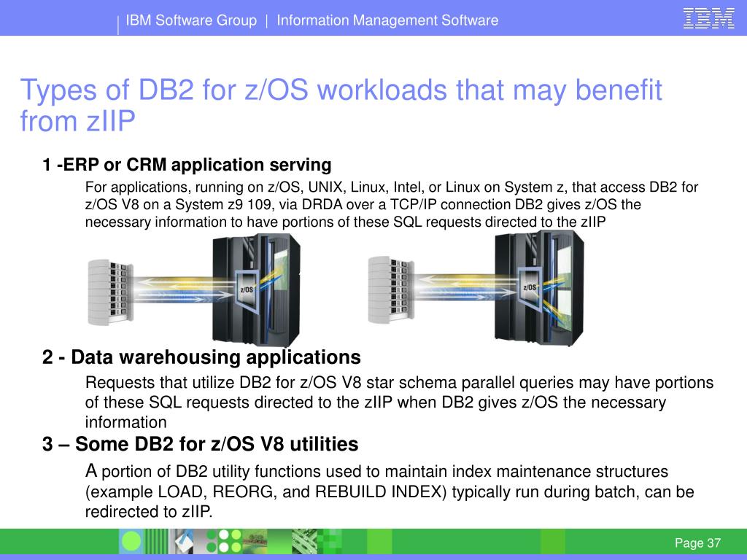747x560 pixels.
Task: Click the right black mainframe image
Action: 539,287
